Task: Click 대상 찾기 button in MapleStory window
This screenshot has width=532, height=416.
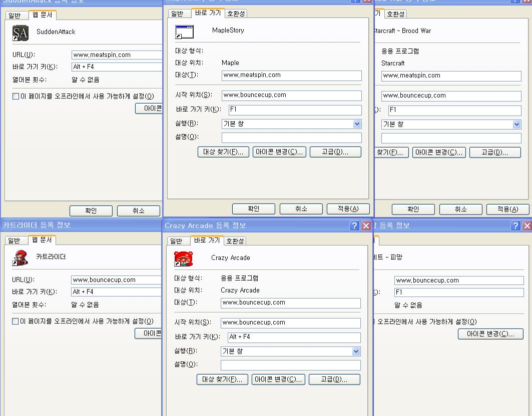Action: 223,152
